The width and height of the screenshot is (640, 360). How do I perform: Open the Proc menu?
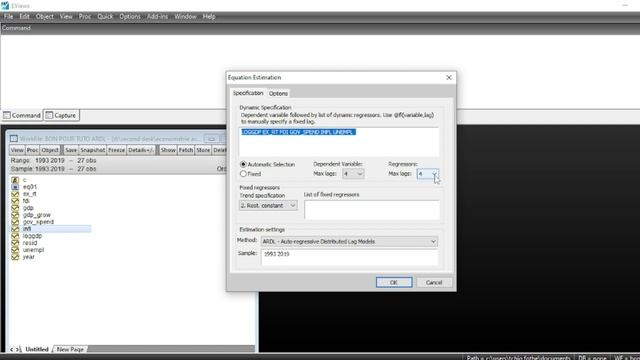[85, 17]
